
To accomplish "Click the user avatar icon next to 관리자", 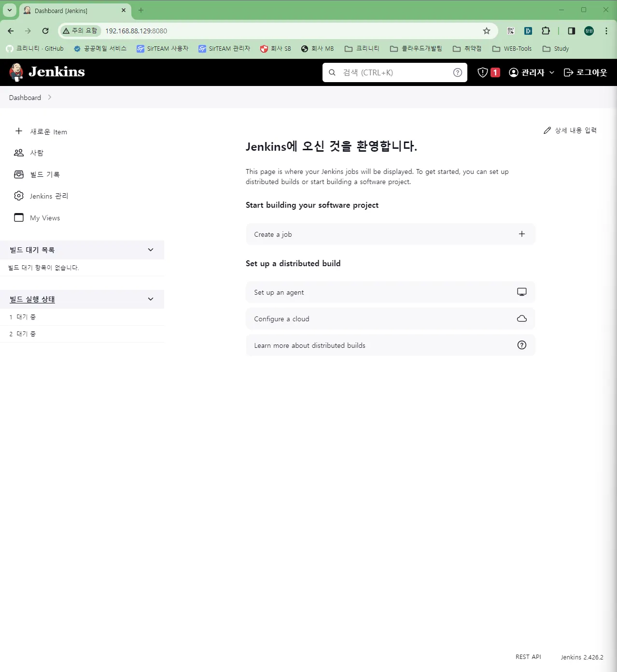I will coord(514,72).
